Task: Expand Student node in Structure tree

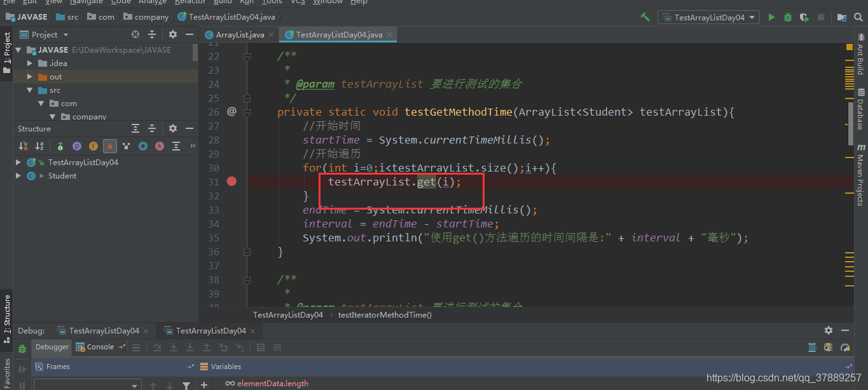Action: point(18,175)
